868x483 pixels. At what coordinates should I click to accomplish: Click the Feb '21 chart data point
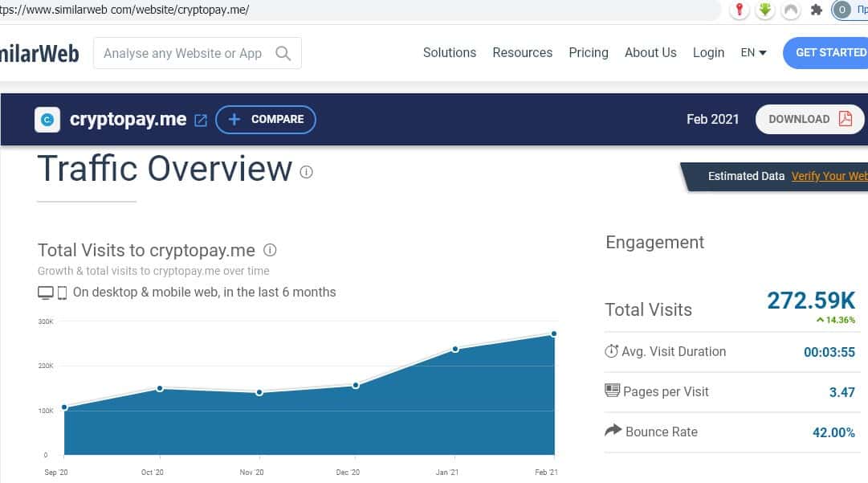tap(553, 334)
